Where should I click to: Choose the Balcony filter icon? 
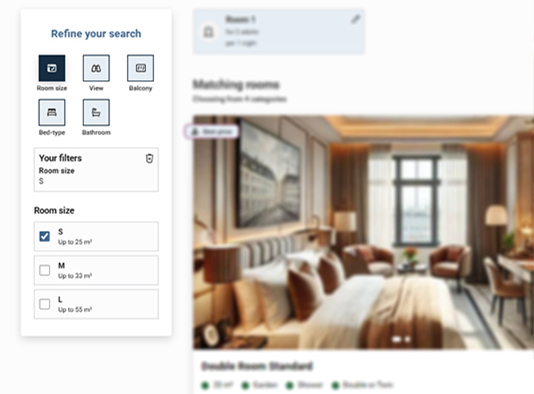140,68
